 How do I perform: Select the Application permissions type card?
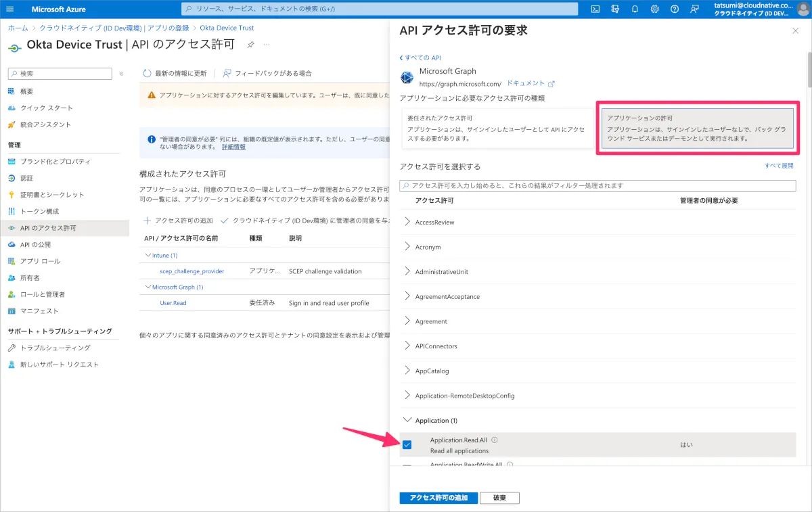tap(698, 128)
